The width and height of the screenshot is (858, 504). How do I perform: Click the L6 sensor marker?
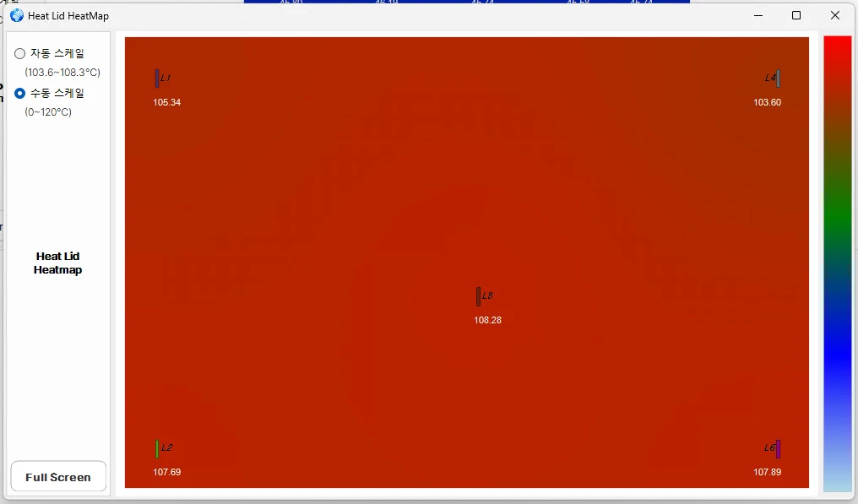[778, 449]
